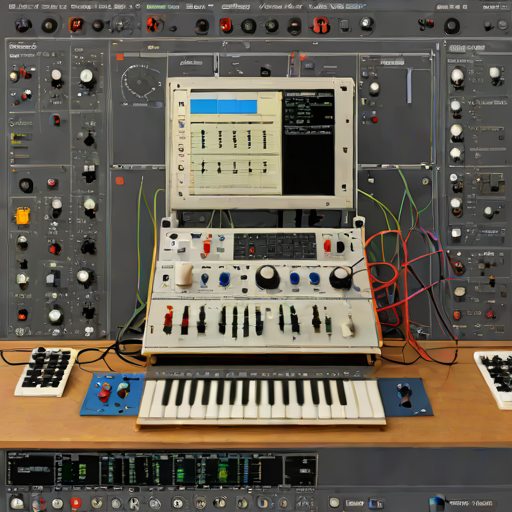Hit the red button at synth top-right corner
This screenshot has height=512, width=512.
[327, 246]
